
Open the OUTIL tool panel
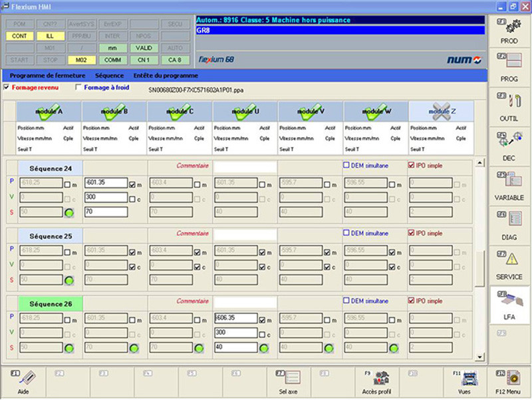pyautogui.click(x=509, y=108)
